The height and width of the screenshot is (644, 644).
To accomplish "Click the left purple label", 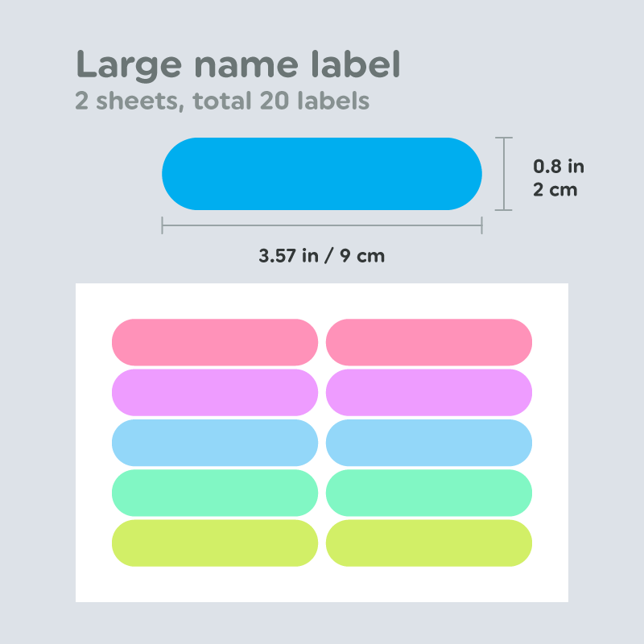I will tap(215, 392).
